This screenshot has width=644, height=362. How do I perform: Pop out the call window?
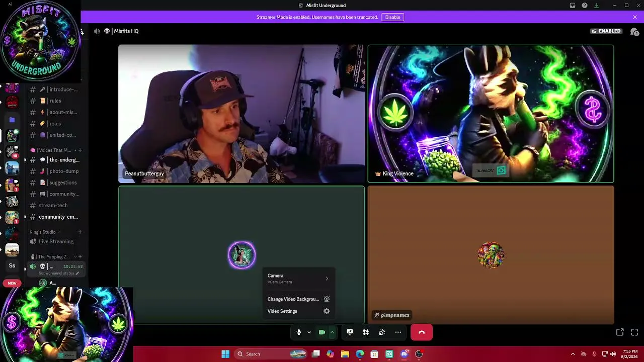pyautogui.click(x=620, y=332)
